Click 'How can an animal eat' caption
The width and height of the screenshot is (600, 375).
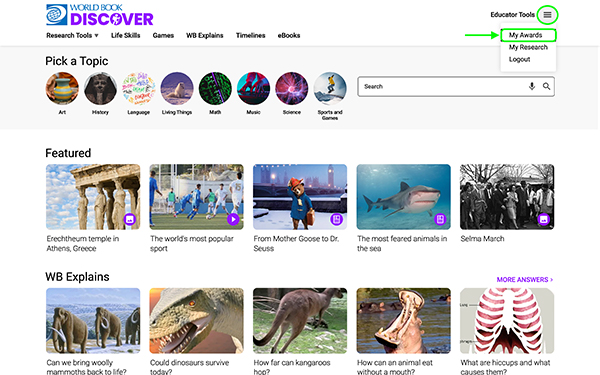(x=395, y=367)
